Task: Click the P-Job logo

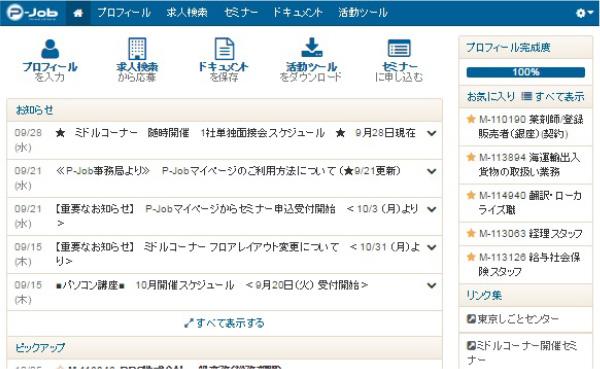Action: click(32, 13)
